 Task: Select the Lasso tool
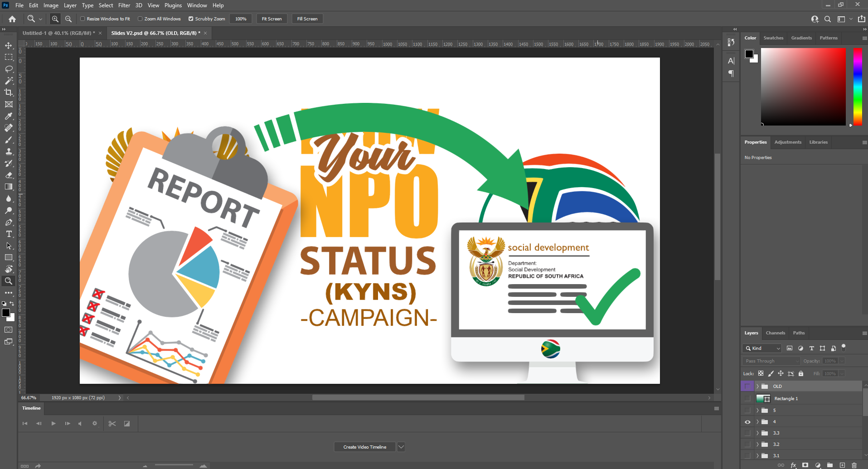coord(9,69)
